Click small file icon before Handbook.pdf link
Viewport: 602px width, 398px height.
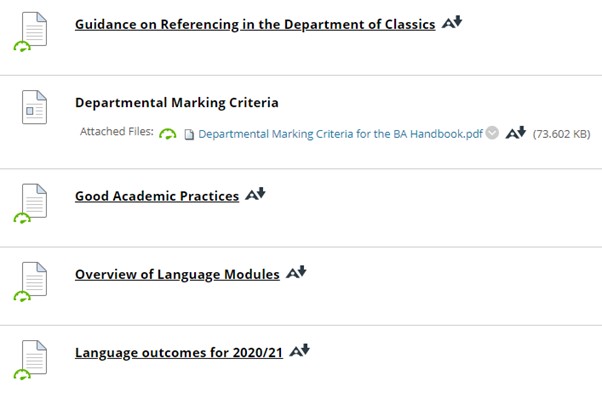click(x=189, y=134)
